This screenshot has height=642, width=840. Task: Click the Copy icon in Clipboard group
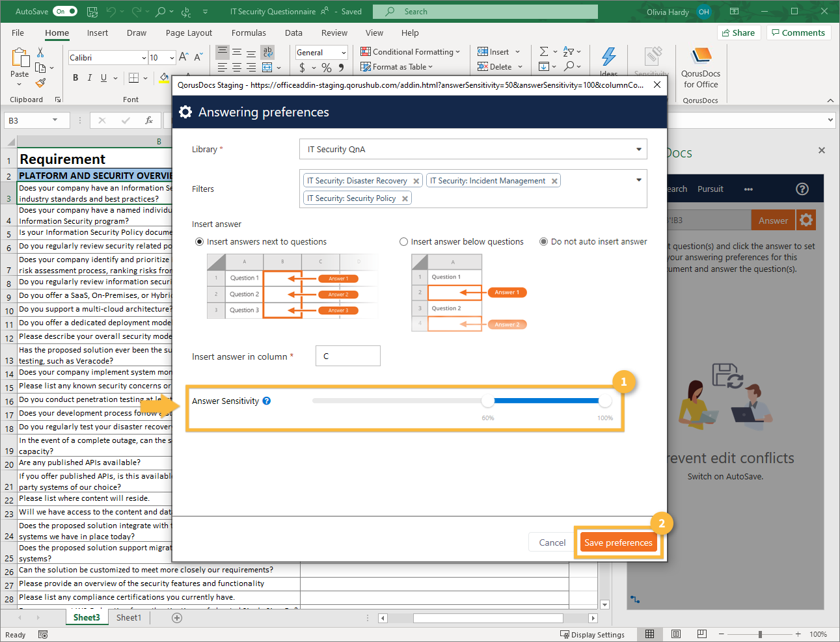click(40, 68)
